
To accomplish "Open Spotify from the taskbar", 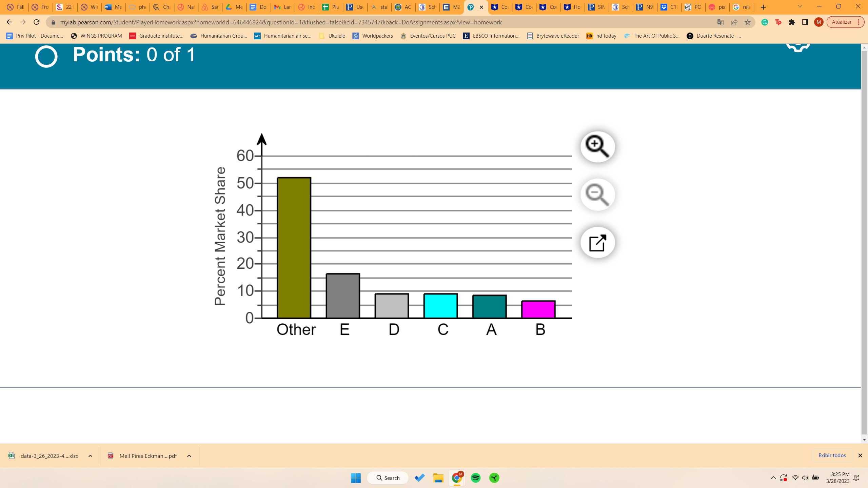I will coord(476,478).
